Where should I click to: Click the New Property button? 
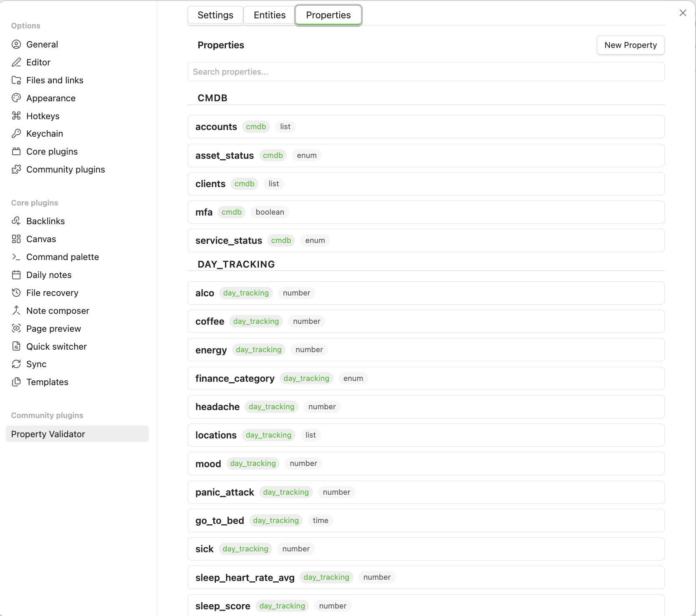[x=630, y=45]
